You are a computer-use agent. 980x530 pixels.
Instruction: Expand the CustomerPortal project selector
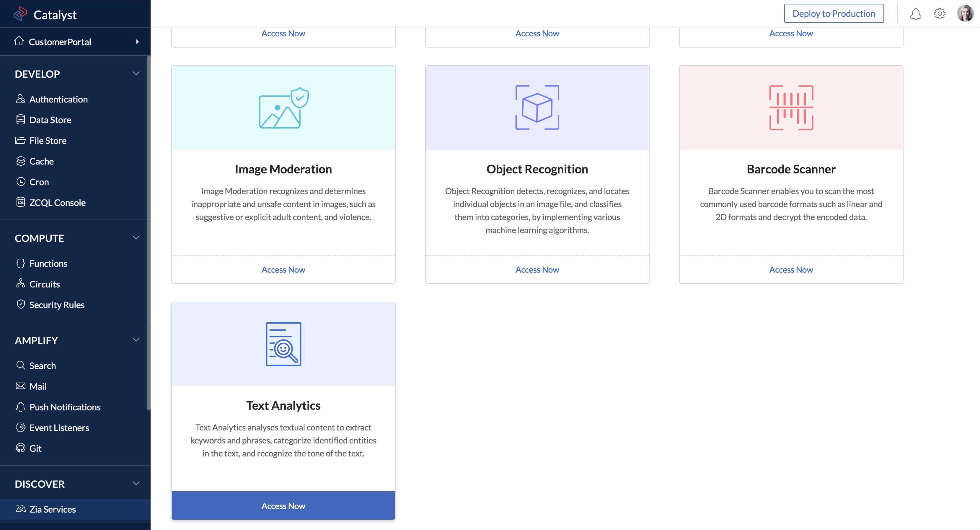pyautogui.click(x=138, y=42)
